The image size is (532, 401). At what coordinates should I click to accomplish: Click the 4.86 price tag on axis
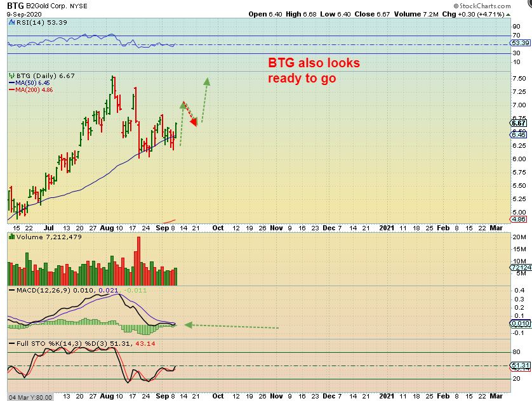pyautogui.click(x=519, y=220)
